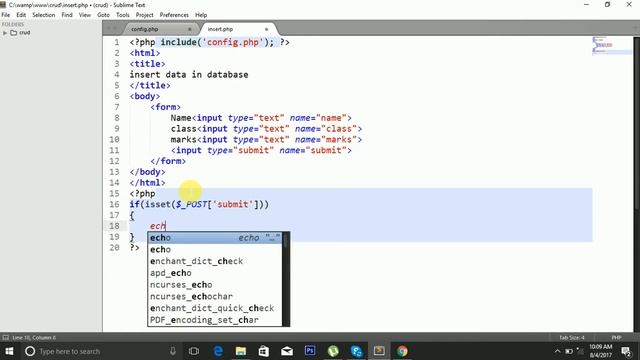Click the minimap code preview
This screenshot has height=360, width=640.
point(611,45)
